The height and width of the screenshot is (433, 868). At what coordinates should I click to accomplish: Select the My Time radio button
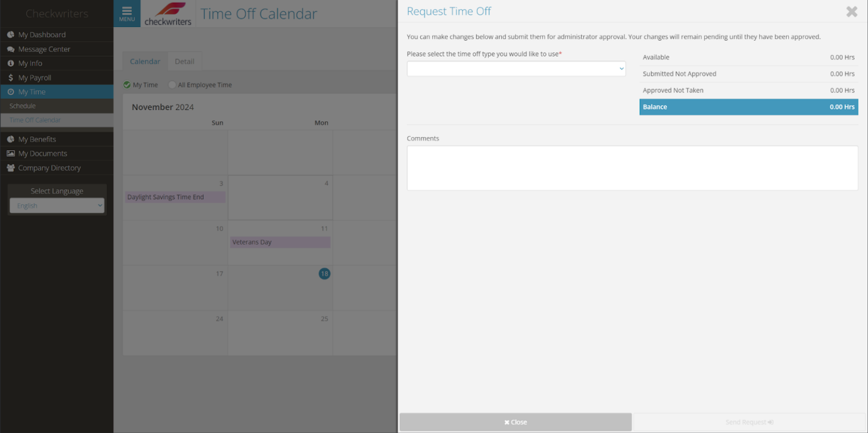[x=127, y=85]
